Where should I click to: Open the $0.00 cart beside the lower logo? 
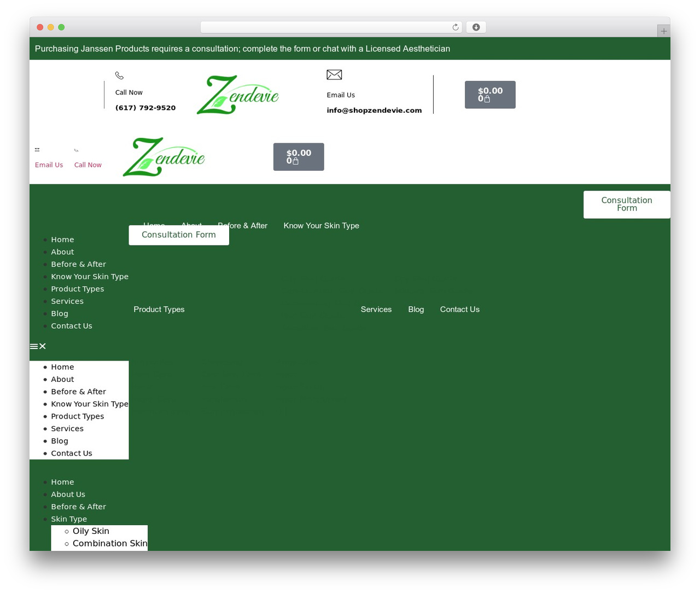coord(299,157)
